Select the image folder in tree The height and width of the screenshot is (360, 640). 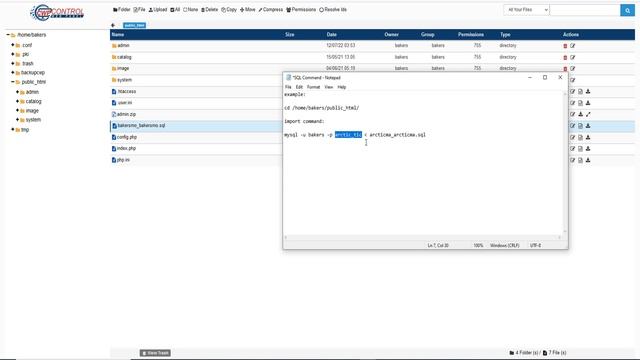32,111
